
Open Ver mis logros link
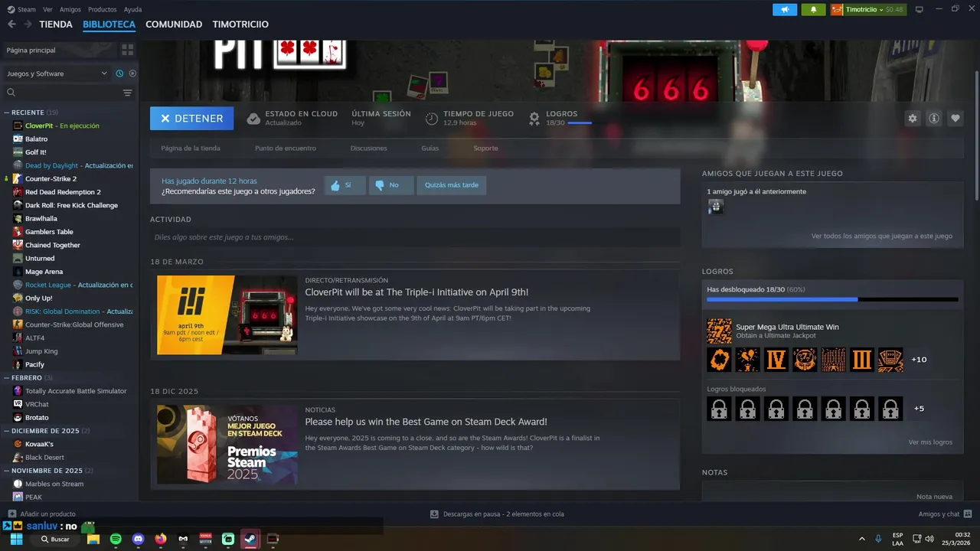tap(930, 442)
